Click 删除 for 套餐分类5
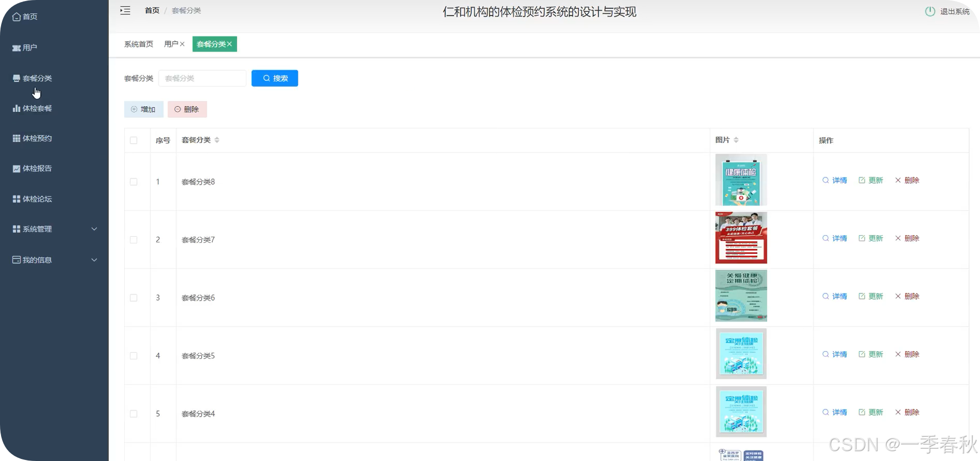 coord(907,354)
